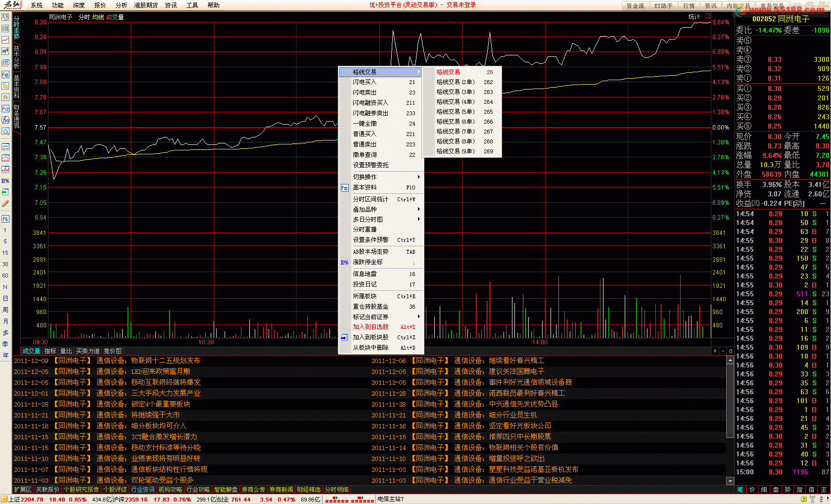The width and height of the screenshot is (831, 504).
Task: Click the multi-window sidebar icon
Action: pyautogui.click(x=5, y=63)
